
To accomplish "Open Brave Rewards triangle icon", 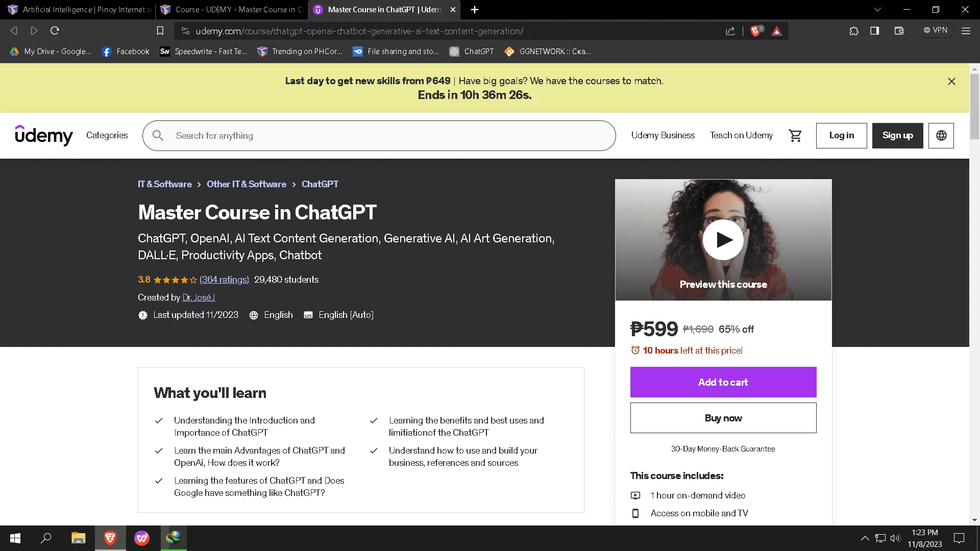I will pos(777,31).
